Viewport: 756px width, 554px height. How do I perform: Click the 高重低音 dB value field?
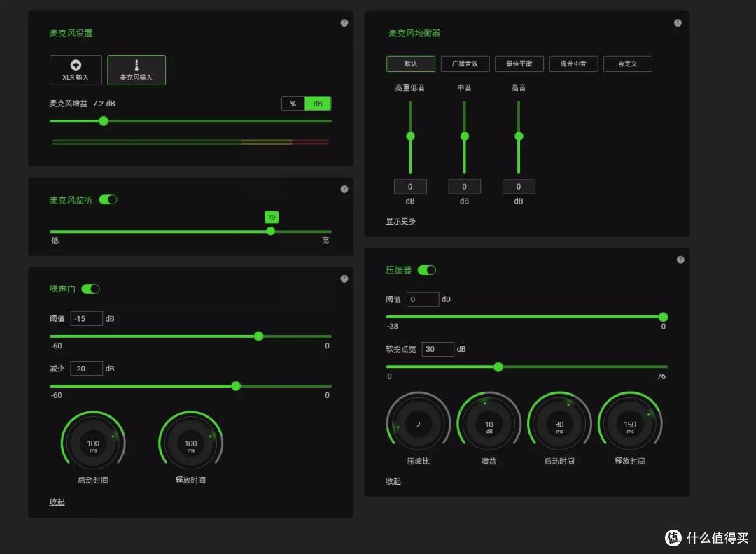(410, 187)
